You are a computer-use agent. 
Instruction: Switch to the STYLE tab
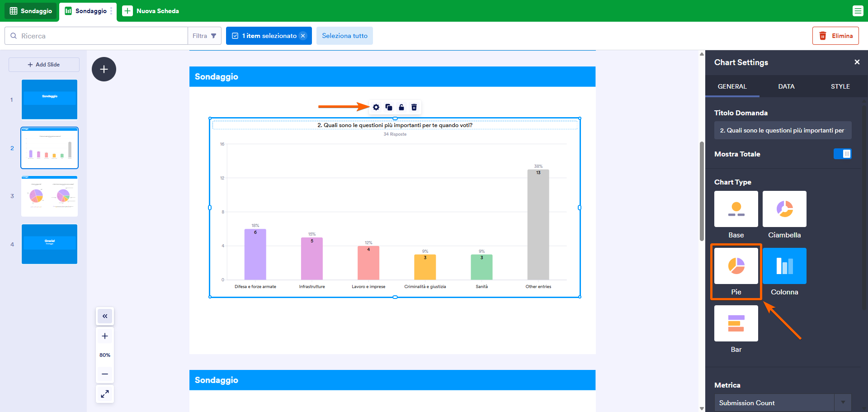click(x=840, y=86)
